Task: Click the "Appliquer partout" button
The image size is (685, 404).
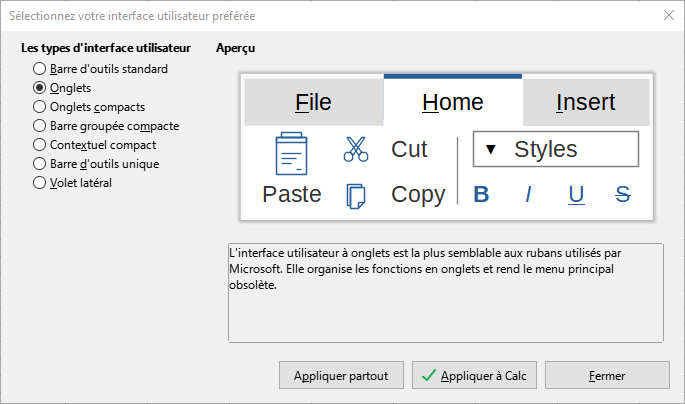Action: [341, 375]
